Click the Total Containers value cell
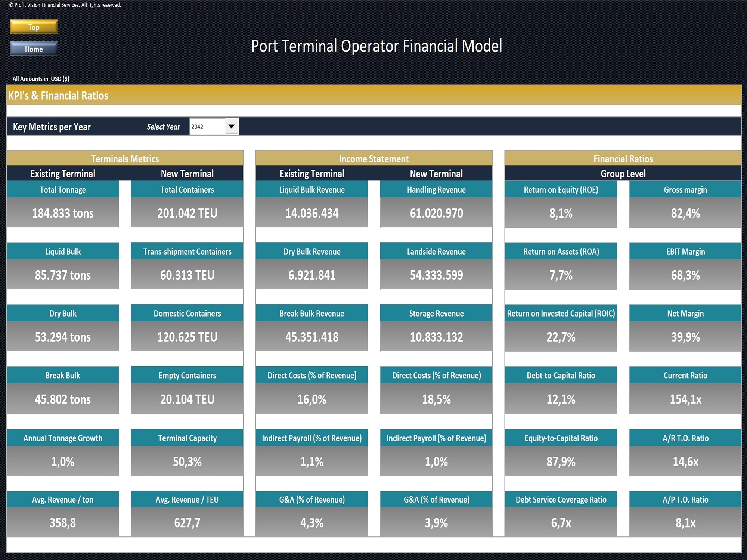The width and height of the screenshot is (747, 560). 187,213
